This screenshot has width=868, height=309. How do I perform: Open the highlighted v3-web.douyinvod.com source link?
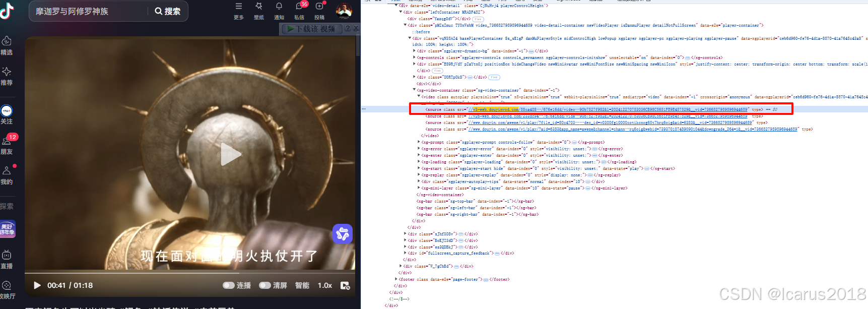pyautogui.click(x=608, y=109)
